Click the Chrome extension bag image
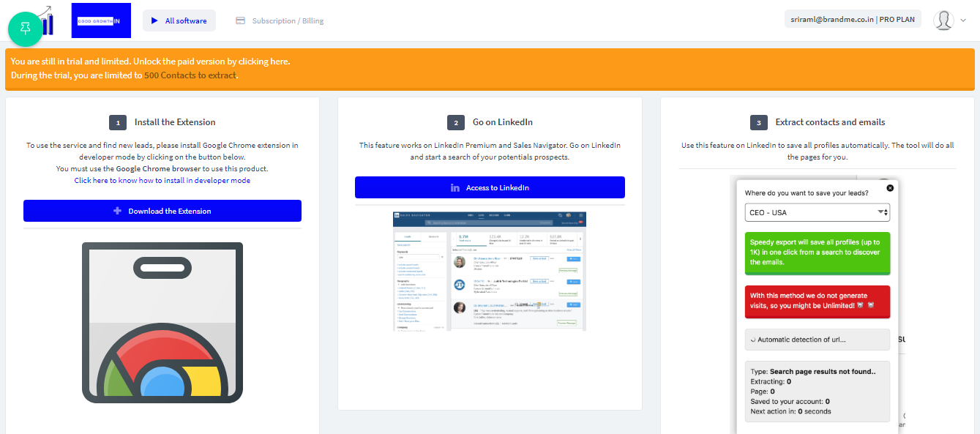 pyautogui.click(x=162, y=322)
